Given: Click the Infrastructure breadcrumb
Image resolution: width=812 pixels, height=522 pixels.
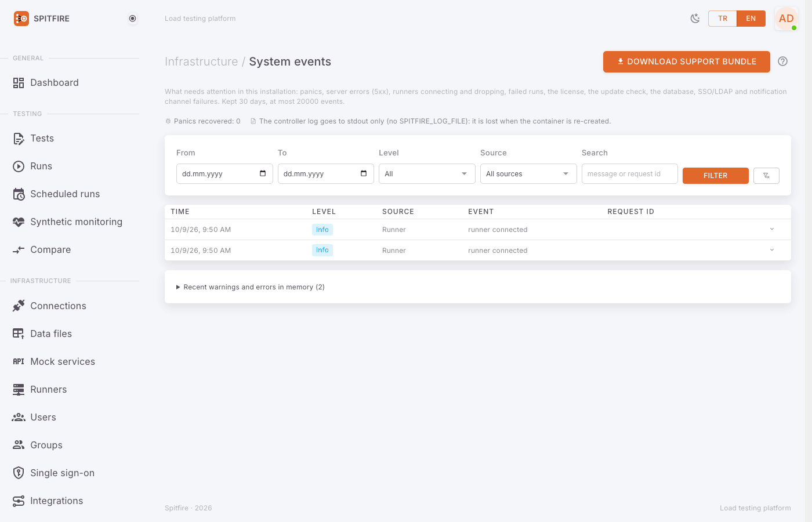Looking at the screenshot, I should tap(201, 61).
